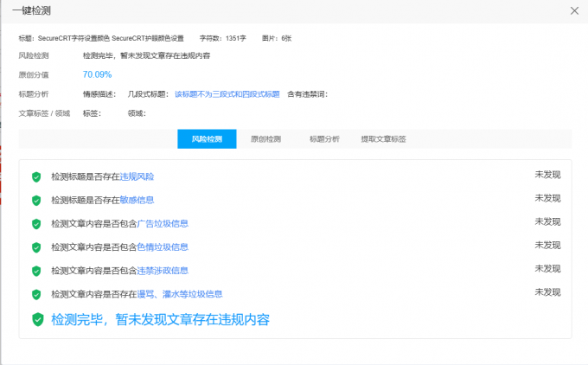Select the 风险检测 tab

[x=207, y=139]
